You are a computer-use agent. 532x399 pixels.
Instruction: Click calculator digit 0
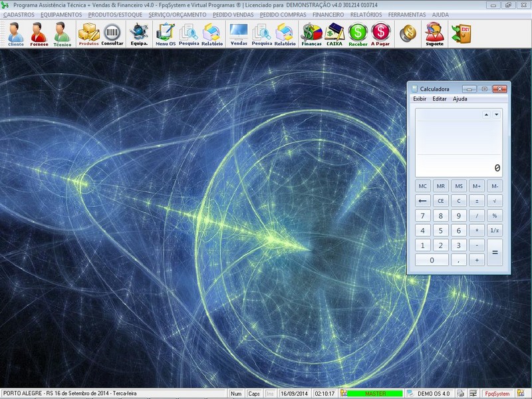click(432, 260)
